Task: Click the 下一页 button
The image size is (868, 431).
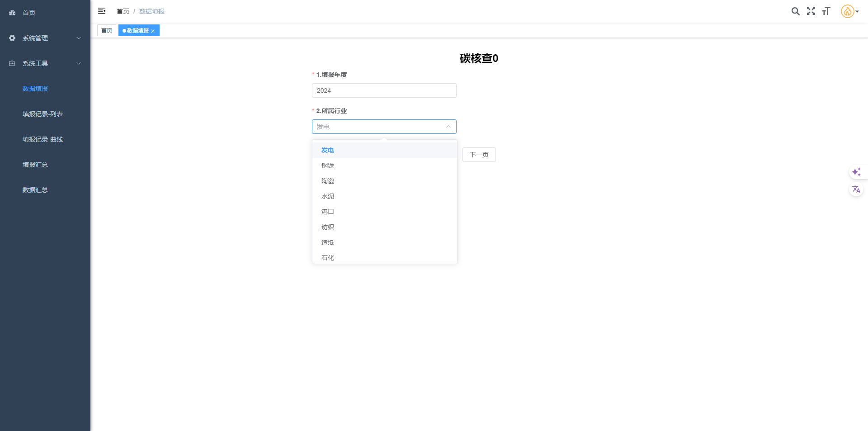Action: [x=479, y=155]
